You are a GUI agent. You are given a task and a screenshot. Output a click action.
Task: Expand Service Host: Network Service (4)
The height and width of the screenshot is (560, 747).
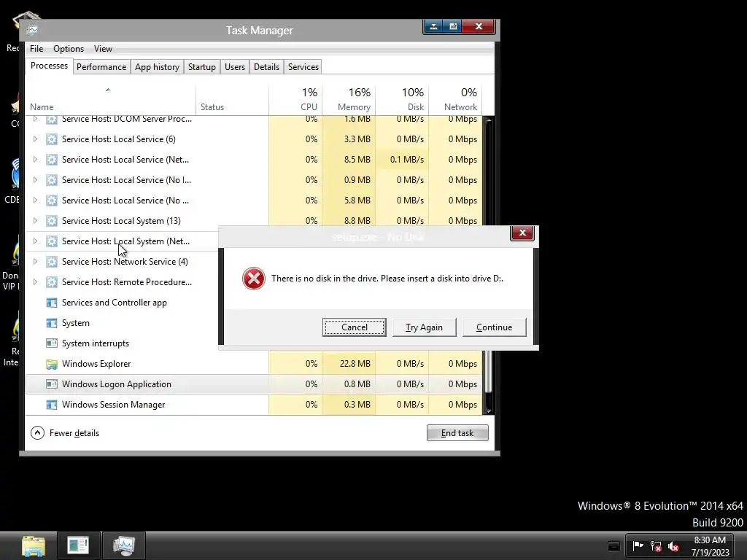pyautogui.click(x=35, y=262)
